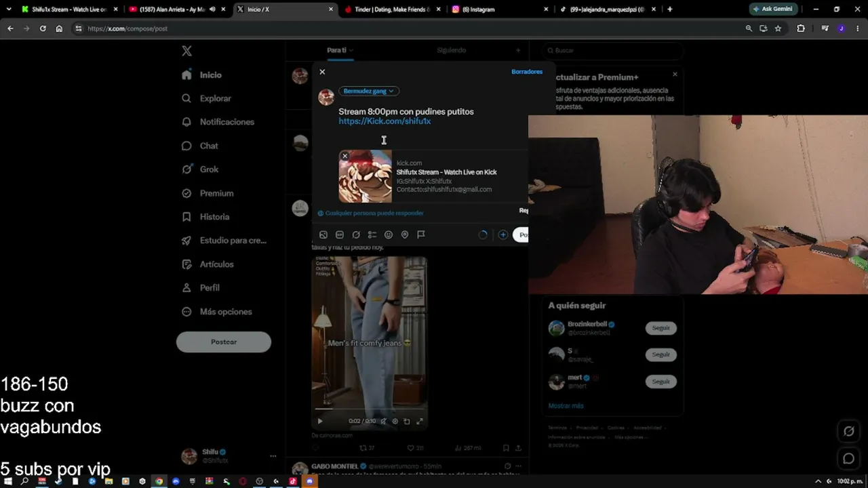Image resolution: width=868 pixels, height=488 pixels.
Task: Open the Windows Start menu
Action: pyautogui.click(x=9, y=481)
